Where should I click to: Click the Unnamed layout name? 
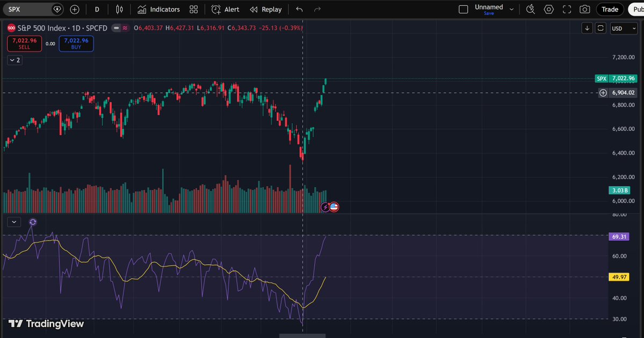click(x=489, y=7)
